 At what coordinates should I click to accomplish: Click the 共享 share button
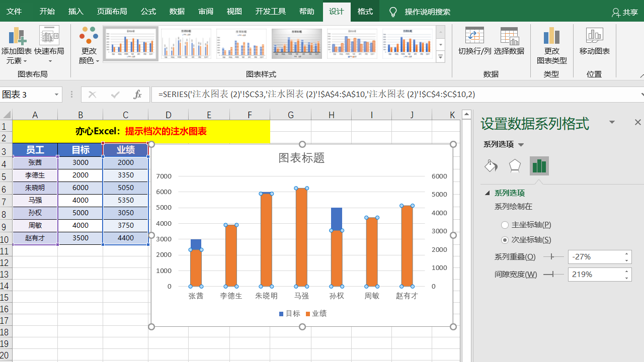click(625, 12)
